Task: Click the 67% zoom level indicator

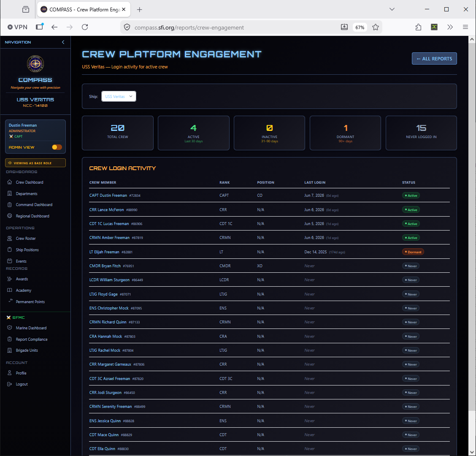Action: tap(360, 27)
